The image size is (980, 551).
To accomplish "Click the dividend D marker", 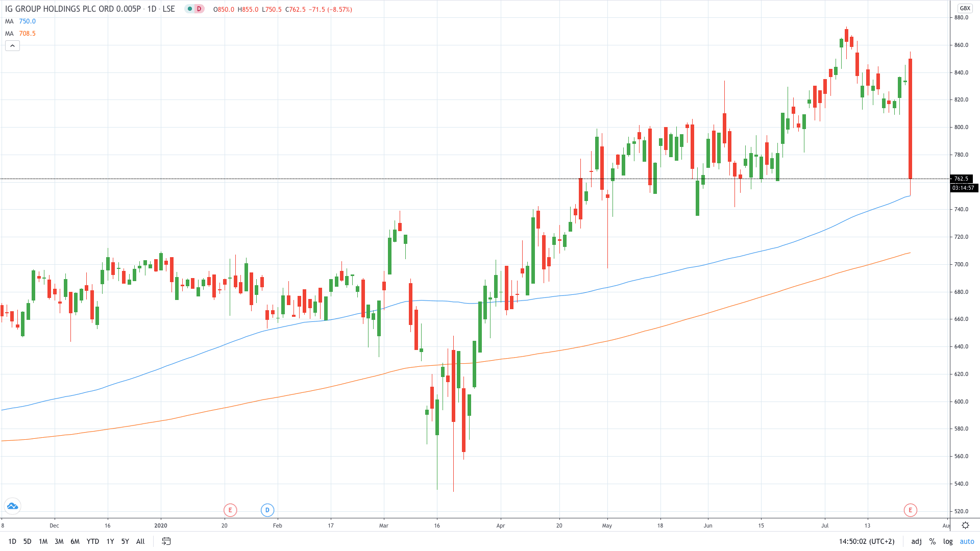I will coord(267,510).
